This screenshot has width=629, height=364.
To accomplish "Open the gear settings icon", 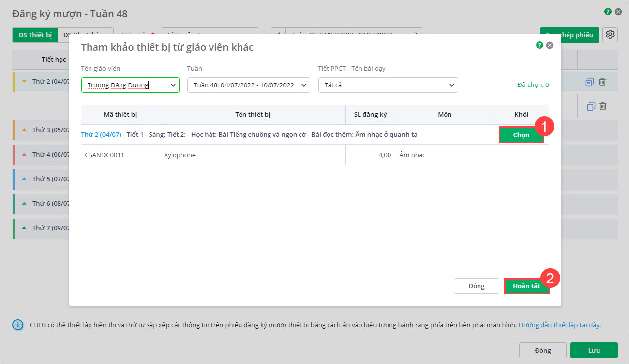I will point(610,35).
